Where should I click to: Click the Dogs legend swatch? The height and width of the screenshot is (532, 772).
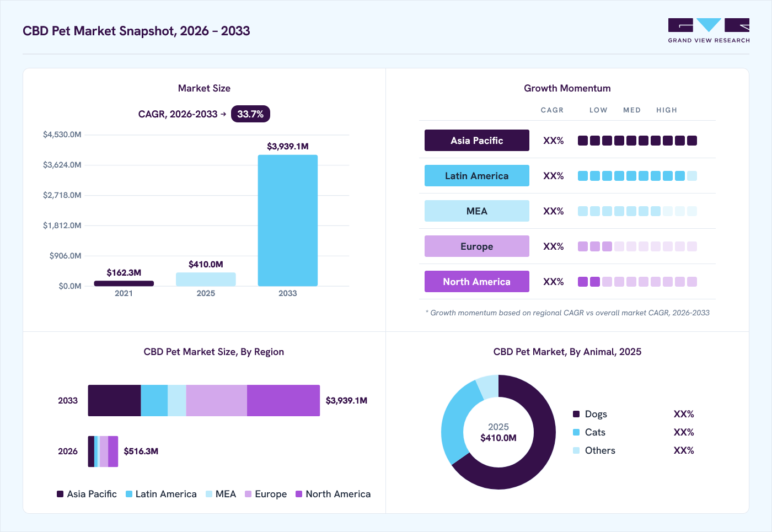pyautogui.click(x=576, y=414)
